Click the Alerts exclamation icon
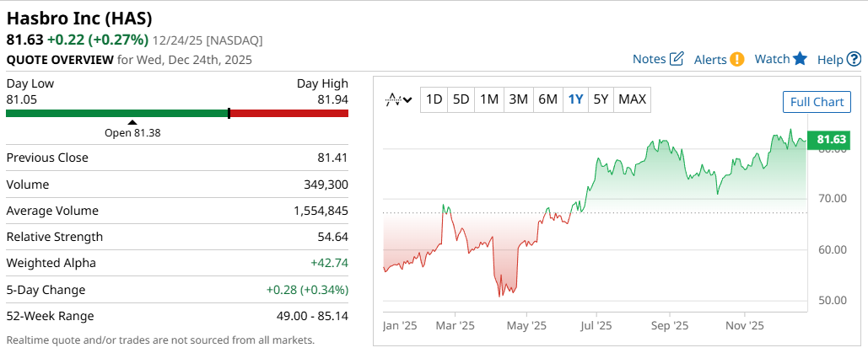 tap(737, 59)
